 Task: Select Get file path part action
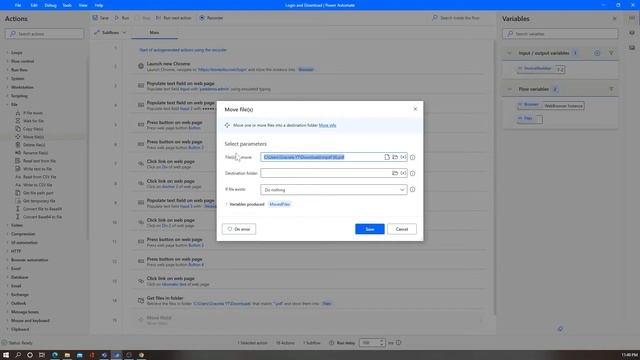(x=38, y=193)
